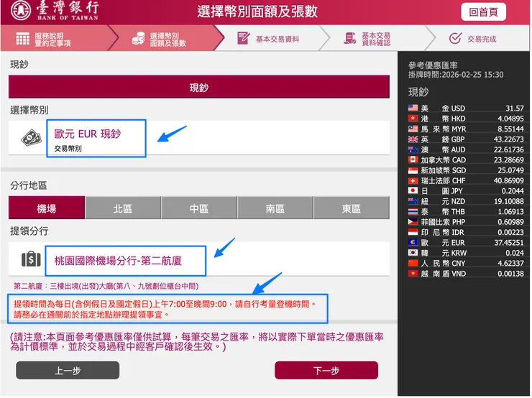The image size is (532, 398).
Task: Click the 掛牌時間 2026-02-25 15:30 text
Action: [x=456, y=75]
